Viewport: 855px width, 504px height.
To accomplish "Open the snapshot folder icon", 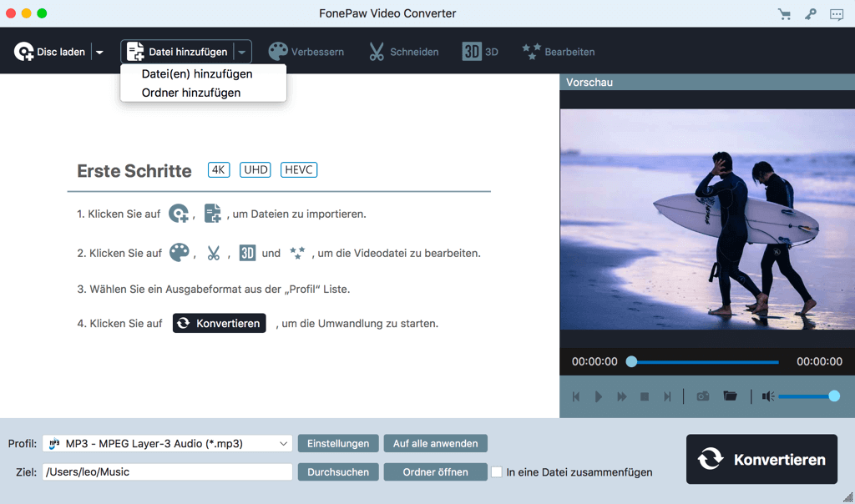I will [730, 396].
